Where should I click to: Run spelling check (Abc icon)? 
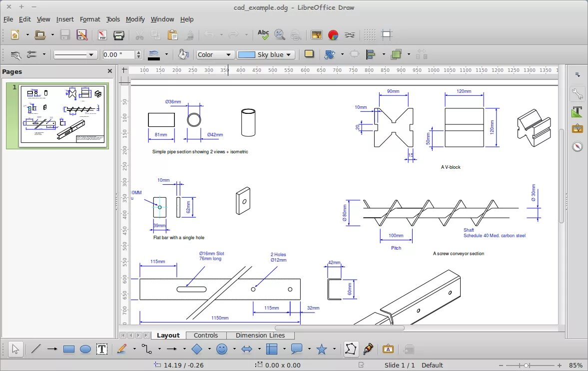[x=263, y=35]
